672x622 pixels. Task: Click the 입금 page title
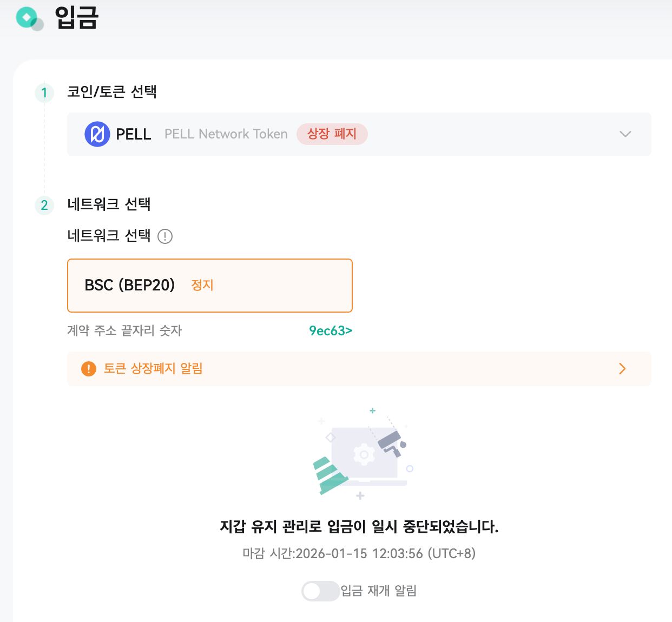point(77,18)
